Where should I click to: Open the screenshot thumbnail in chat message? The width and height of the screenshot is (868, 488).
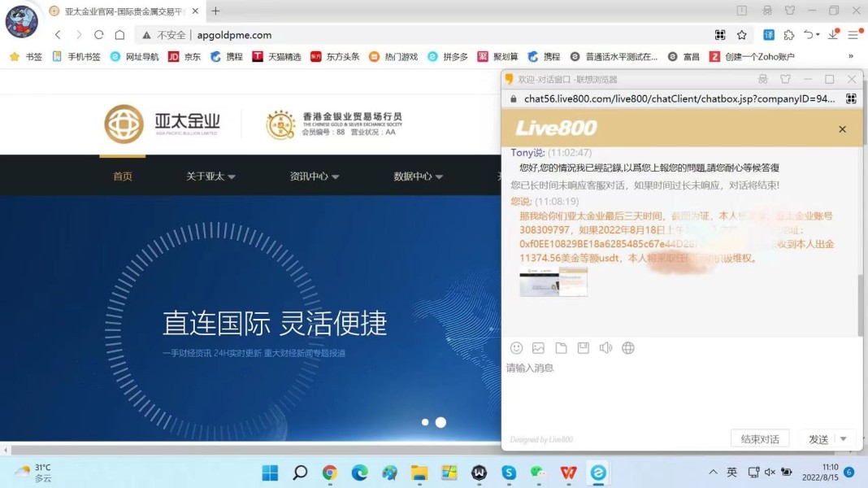pyautogui.click(x=553, y=282)
